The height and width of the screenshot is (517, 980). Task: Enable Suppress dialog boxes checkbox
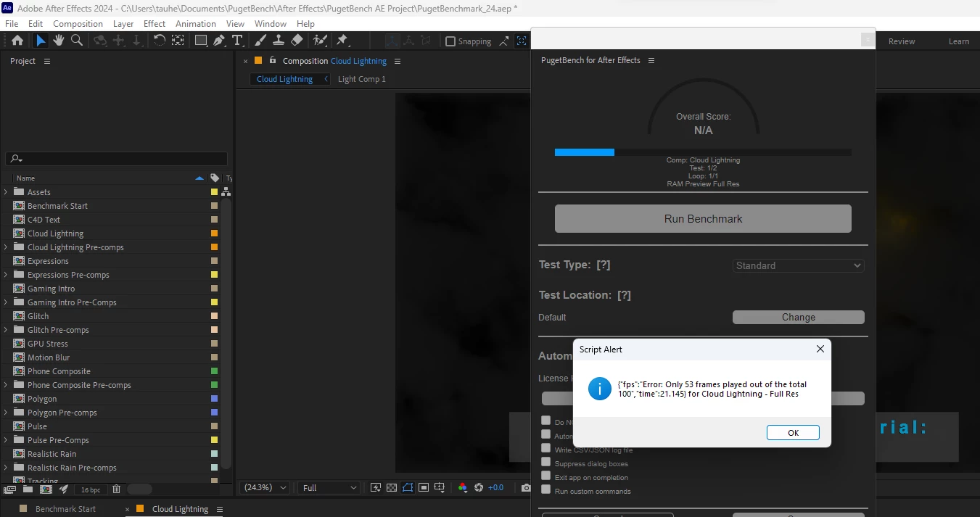(545, 462)
